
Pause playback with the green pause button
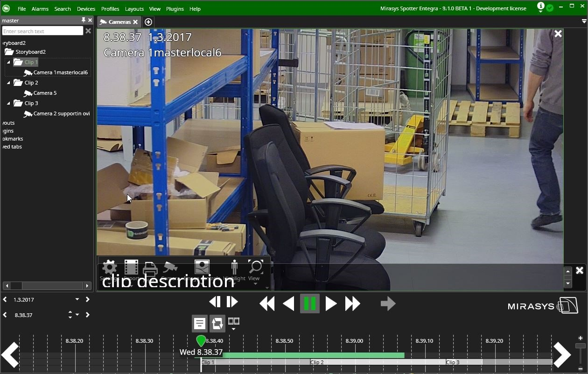(x=309, y=303)
